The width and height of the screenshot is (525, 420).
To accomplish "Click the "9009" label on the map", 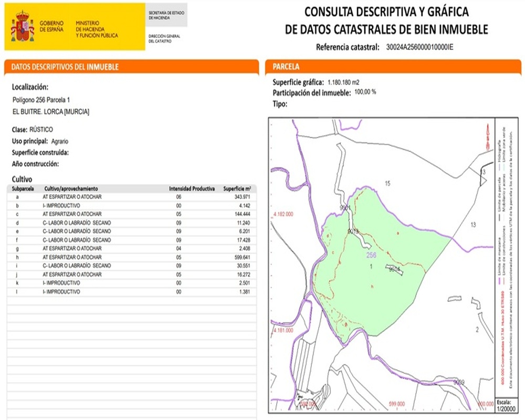I will pyautogui.click(x=459, y=382).
